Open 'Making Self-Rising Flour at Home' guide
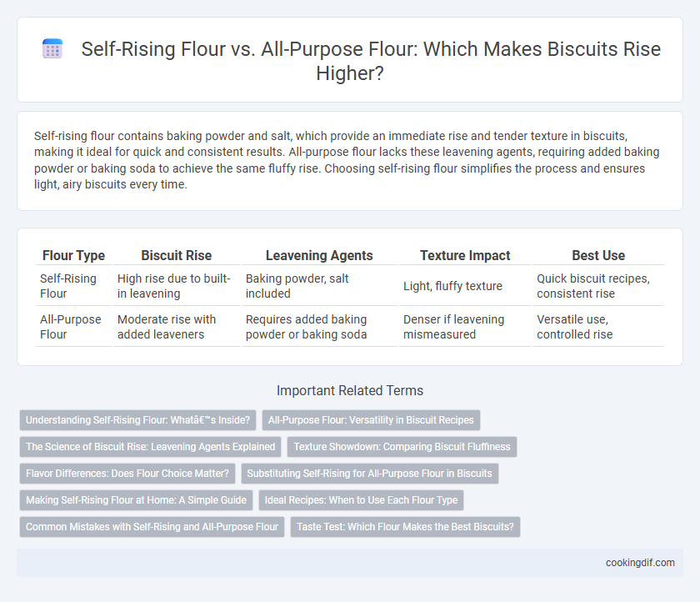 pos(136,500)
